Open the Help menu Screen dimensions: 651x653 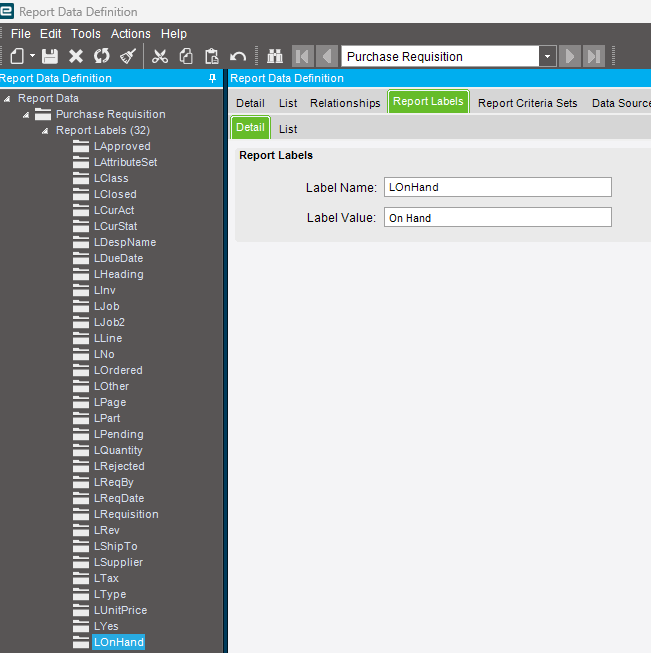point(174,34)
